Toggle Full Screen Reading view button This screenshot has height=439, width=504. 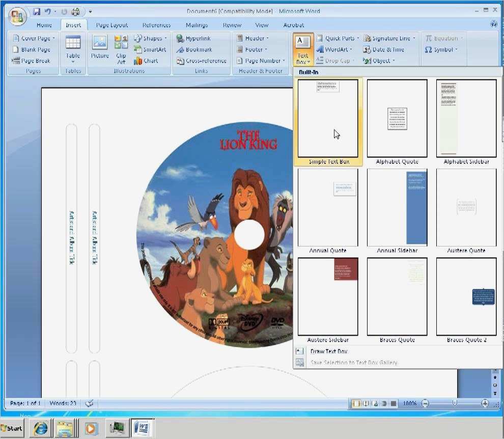[x=366, y=403]
